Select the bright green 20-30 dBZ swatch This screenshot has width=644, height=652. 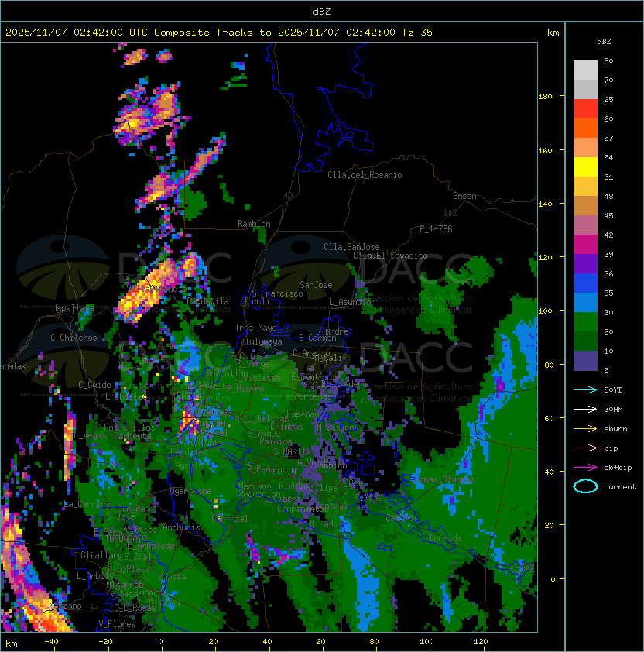pos(585,322)
